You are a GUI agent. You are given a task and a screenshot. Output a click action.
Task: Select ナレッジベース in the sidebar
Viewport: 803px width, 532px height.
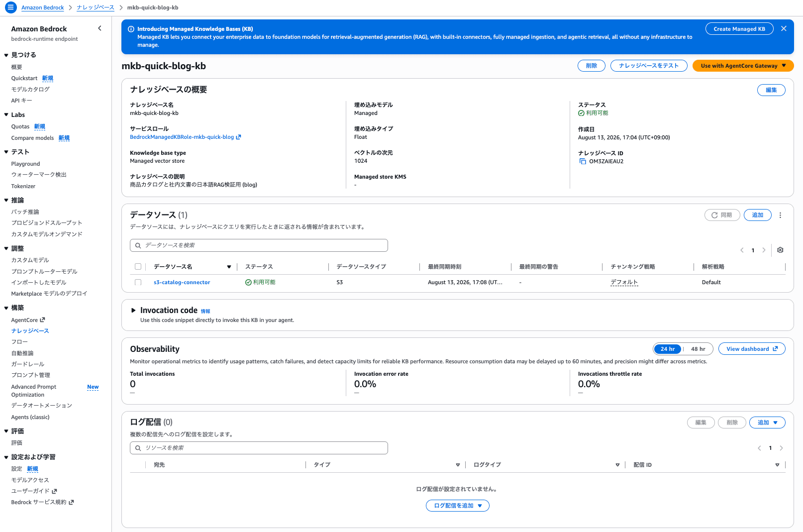[30, 331]
